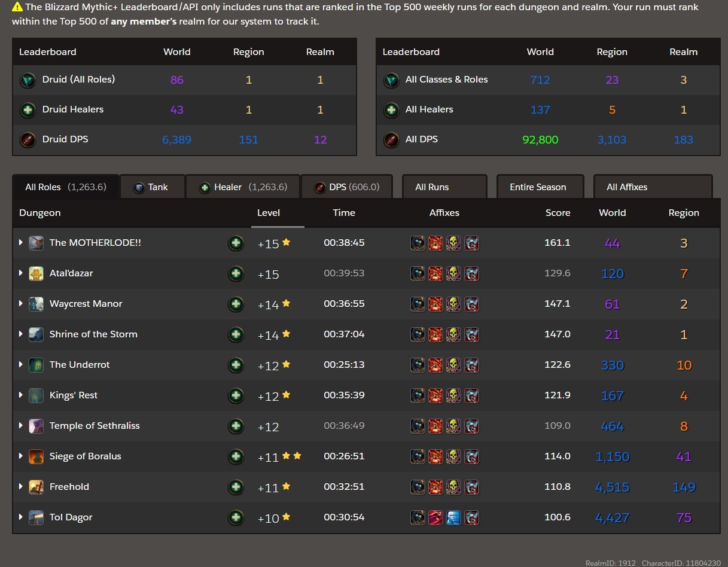This screenshot has width=728, height=567.
Task: Click the All DPS role icon
Action: [391, 140]
